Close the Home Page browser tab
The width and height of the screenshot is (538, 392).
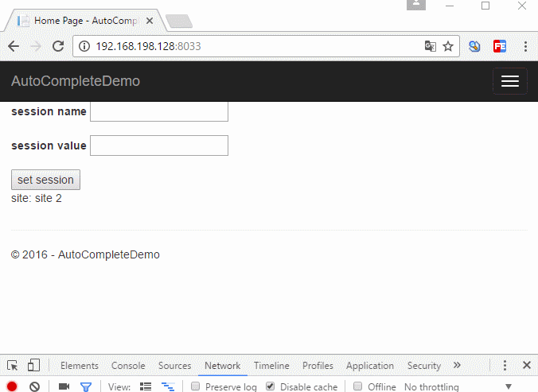(x=150, y=21)
